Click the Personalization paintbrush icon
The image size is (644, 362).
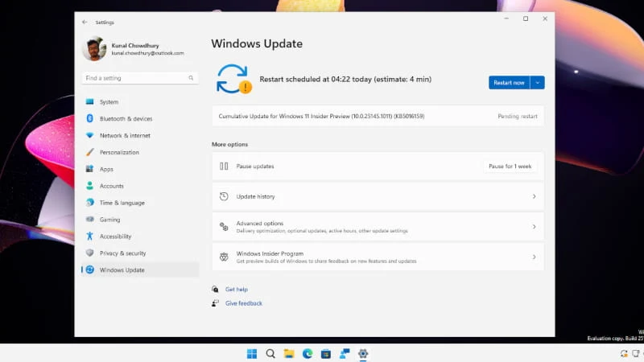tap(89, 152)
